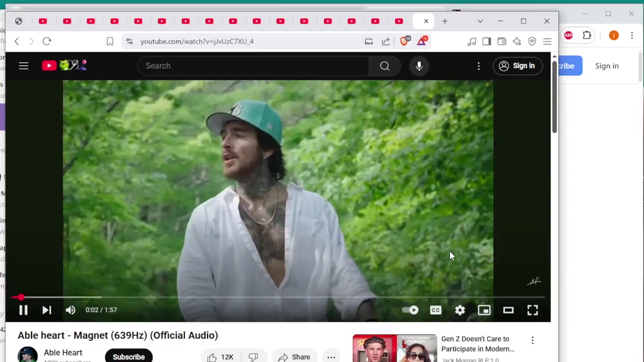Screen dimensions: 644x362
Task: Click the share link icon in address bar
Action: coord(386,41)
